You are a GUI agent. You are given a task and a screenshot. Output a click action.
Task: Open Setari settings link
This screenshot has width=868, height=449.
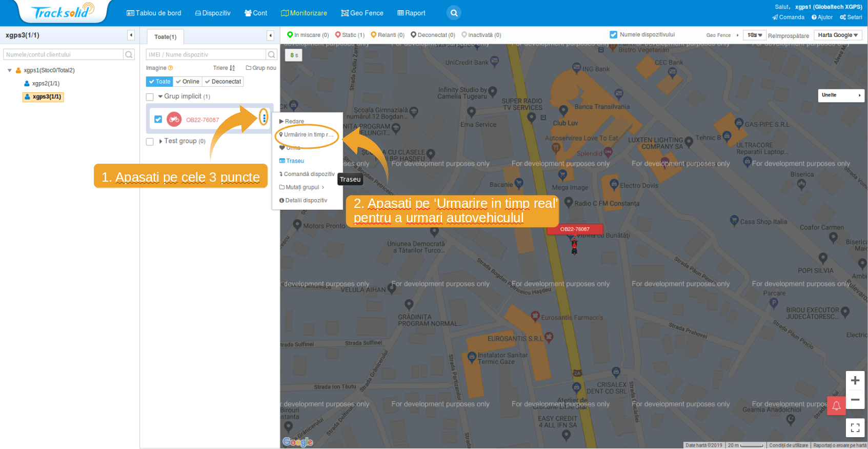tap(851, 17)
